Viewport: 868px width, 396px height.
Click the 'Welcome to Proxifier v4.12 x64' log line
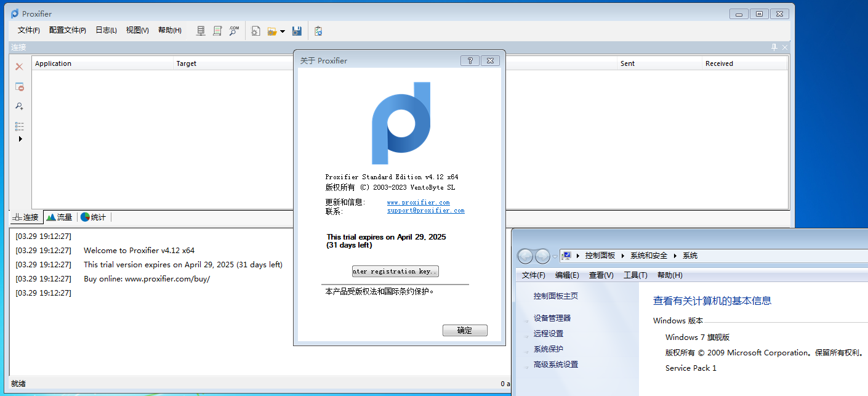tap(139, 251)
